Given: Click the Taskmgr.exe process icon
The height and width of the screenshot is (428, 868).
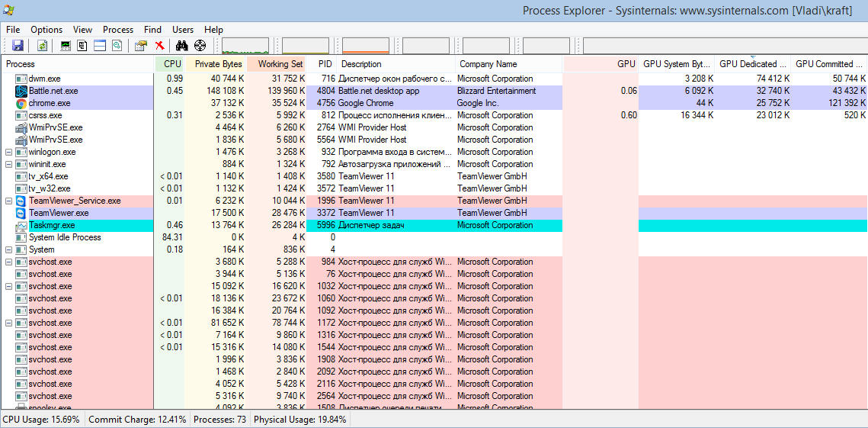Looking at the screenshot, I should point(21,225).
